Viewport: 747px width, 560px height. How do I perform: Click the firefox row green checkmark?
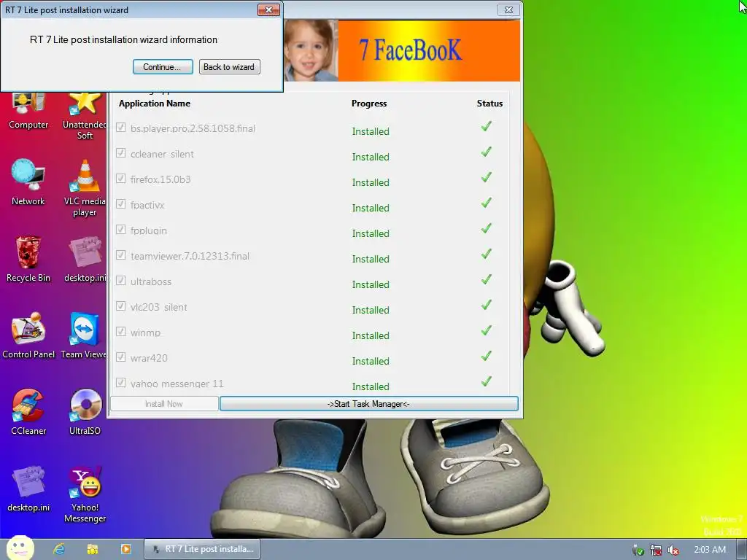[x=486, y=178]
